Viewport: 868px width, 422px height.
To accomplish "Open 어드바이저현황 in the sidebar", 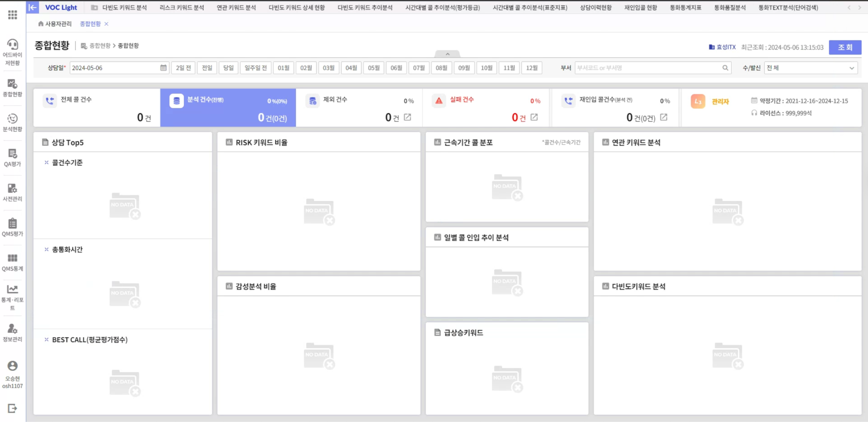I will point(13,53).
